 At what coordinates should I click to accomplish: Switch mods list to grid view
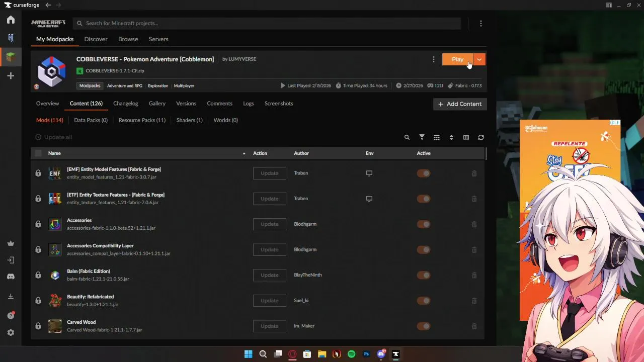[x=437, y=137]
